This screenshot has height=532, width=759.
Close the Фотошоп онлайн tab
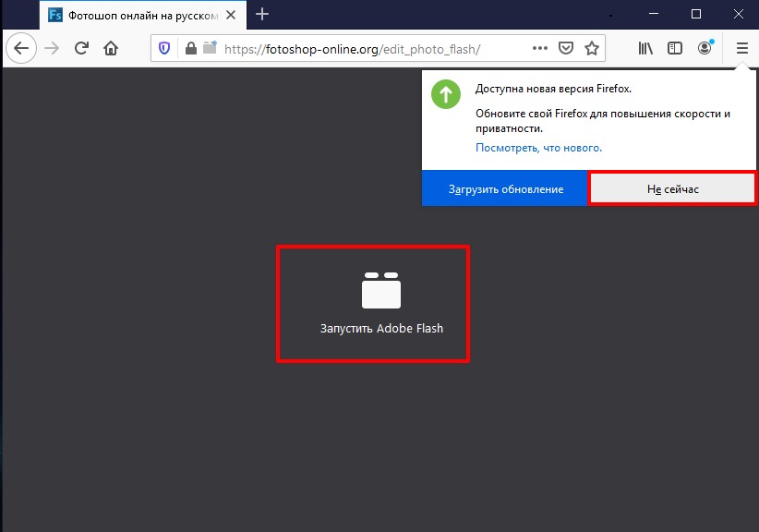(x=232, y=15)
